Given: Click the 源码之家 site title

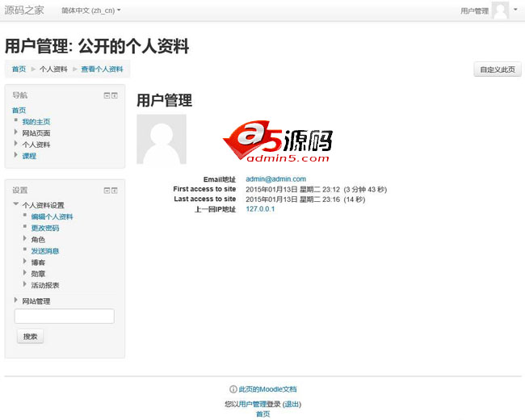Looking at the screenshot, I should (x=24, y=10).
